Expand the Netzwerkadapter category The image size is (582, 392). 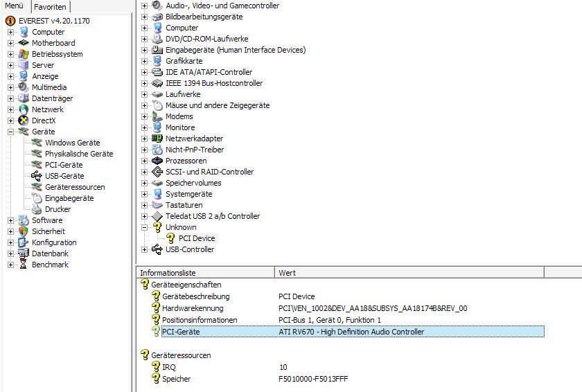[x=144, y=139]
